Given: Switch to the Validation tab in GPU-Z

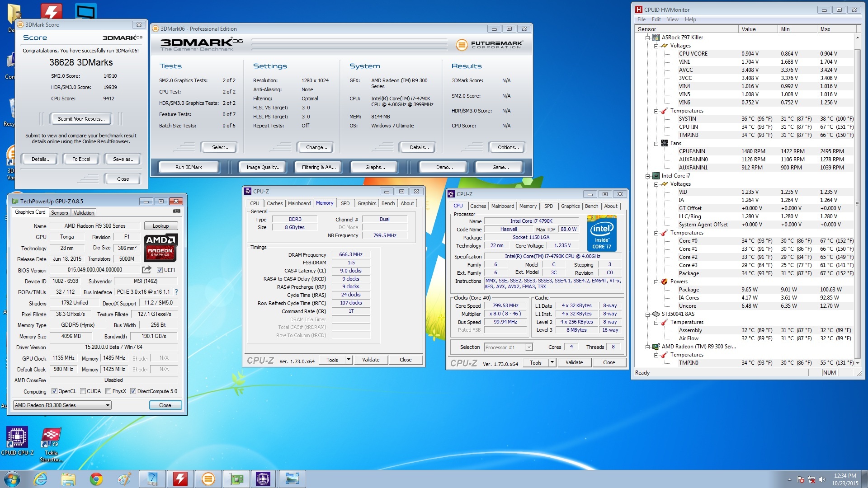Looking at the screenshot, I should click(x=84, y=213).
